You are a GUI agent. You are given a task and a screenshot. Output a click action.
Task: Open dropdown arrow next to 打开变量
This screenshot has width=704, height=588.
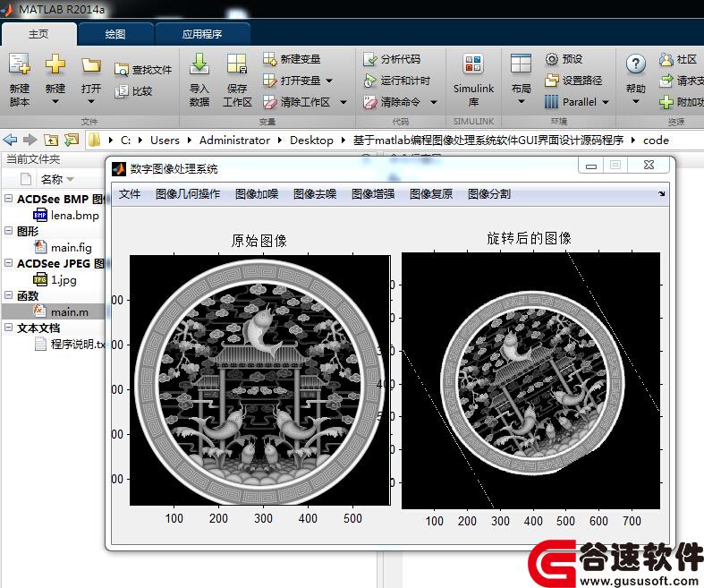(x=329, y=81)
